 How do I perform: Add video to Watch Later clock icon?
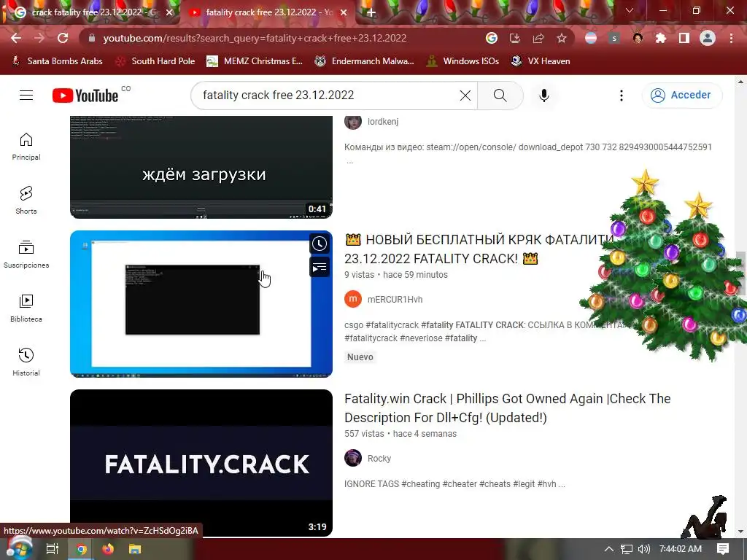click(320, 244)
